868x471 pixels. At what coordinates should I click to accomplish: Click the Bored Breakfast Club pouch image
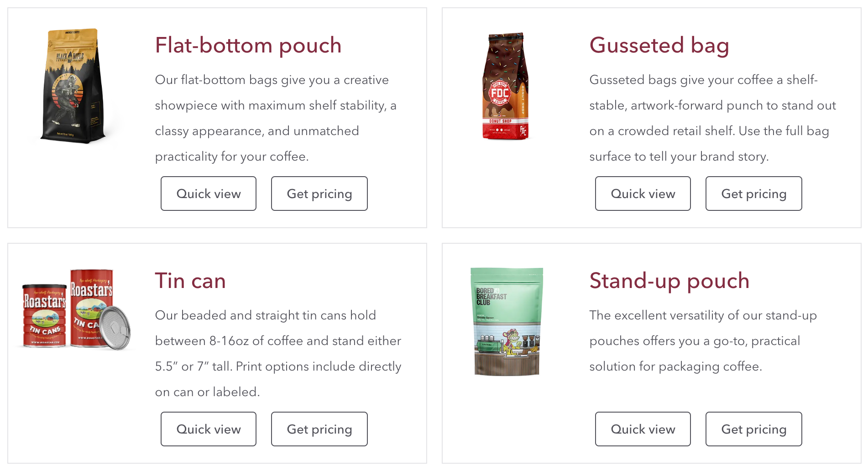(x=507, y=322)
